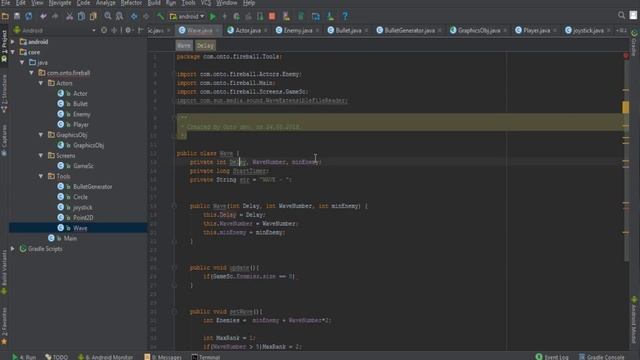The width and height of the screenshot is (640, 360).
Task: Click Make Project hammer icon
Action: click(160, 16)
